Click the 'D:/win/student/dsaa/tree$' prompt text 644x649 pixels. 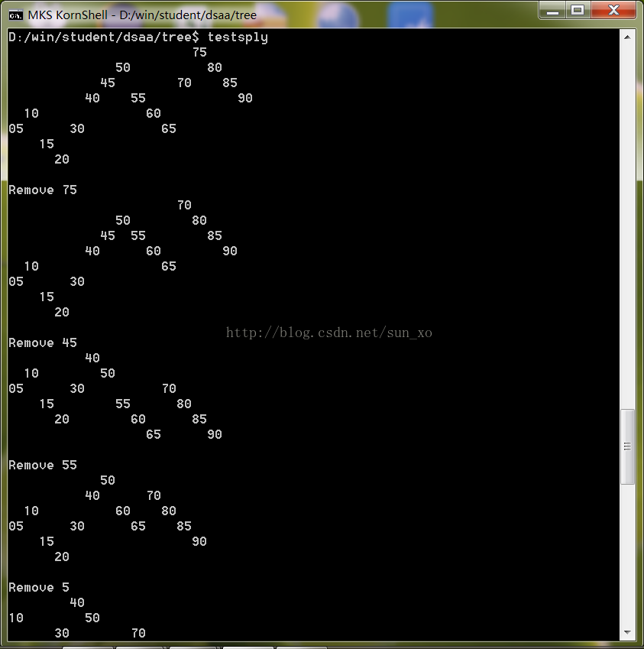pos(103,37)
